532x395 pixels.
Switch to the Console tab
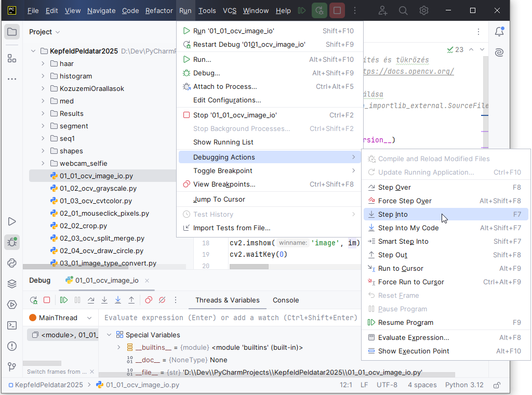pyautogui.click(x=286, y=300)
